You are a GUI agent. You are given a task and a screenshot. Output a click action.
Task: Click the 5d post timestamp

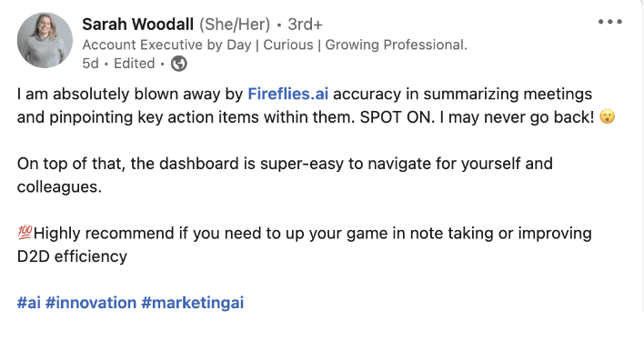point(90,64)
